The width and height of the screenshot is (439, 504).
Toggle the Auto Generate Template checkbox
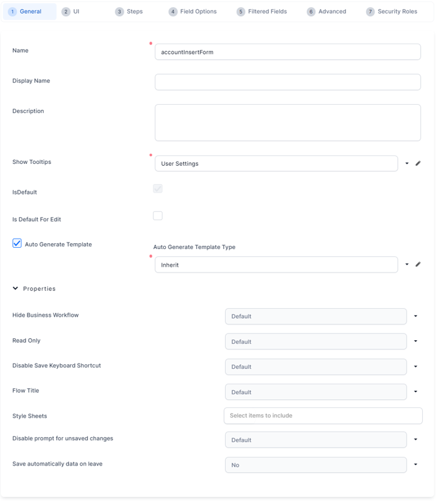17,244
